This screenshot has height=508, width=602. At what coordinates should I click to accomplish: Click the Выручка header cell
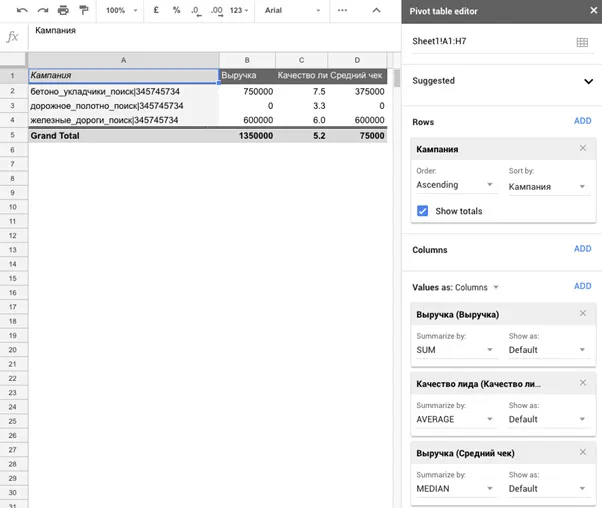pos(247,76)
